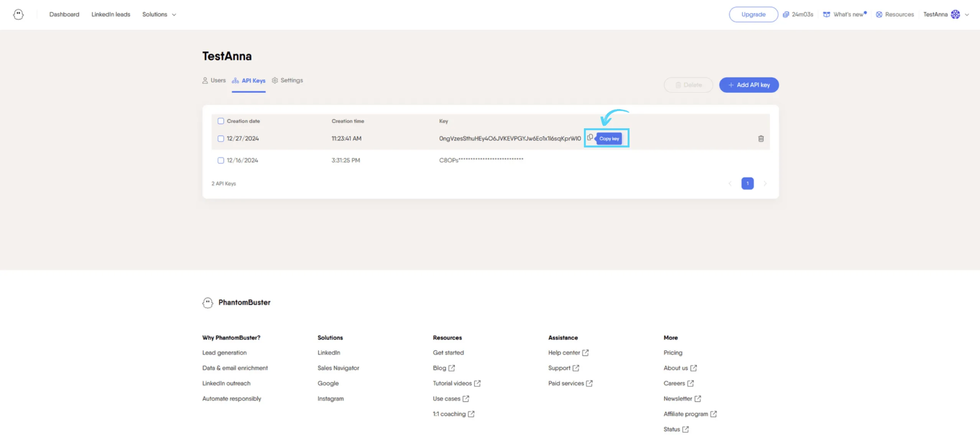
Task: Open What's new announcements
Action: 845,15
